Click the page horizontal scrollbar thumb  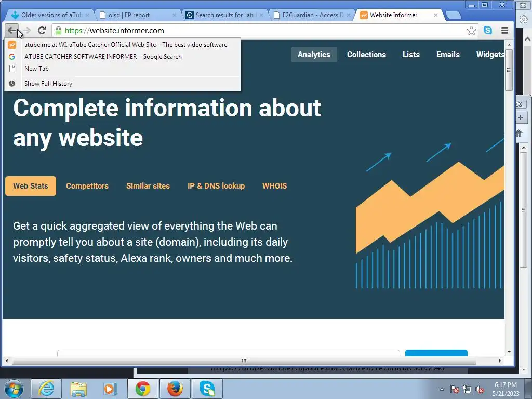click(x=244, y=361)
